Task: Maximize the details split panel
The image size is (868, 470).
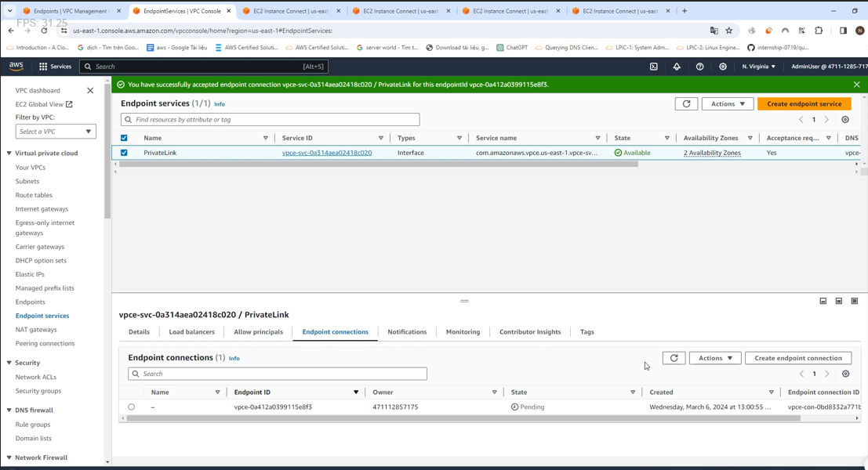Action: coord(855,301)
